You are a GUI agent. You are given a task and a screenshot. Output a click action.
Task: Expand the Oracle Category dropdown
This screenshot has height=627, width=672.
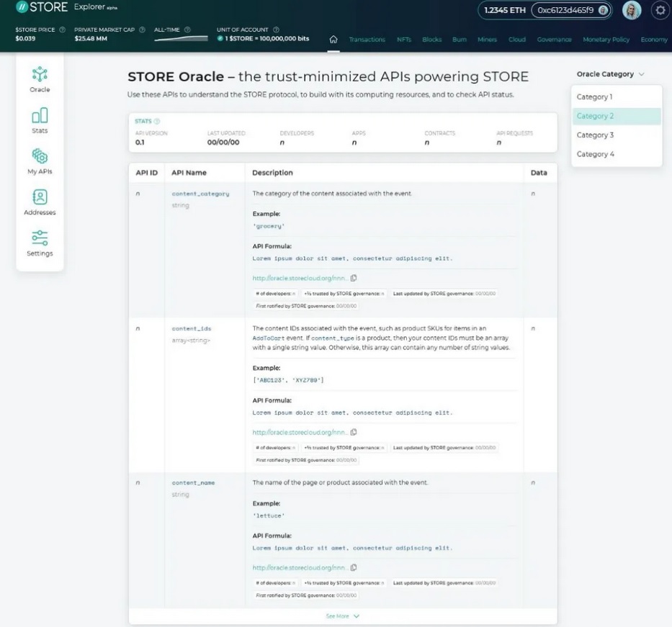point(610,74)
